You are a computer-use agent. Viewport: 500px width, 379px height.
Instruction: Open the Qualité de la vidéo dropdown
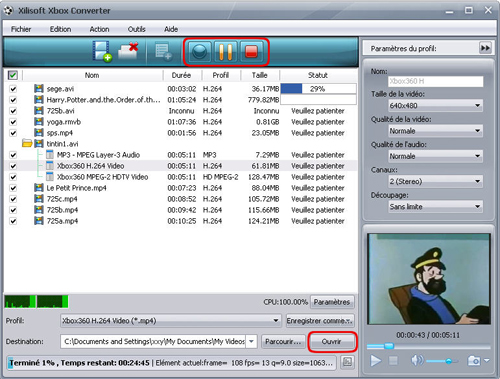click(435, 131)
